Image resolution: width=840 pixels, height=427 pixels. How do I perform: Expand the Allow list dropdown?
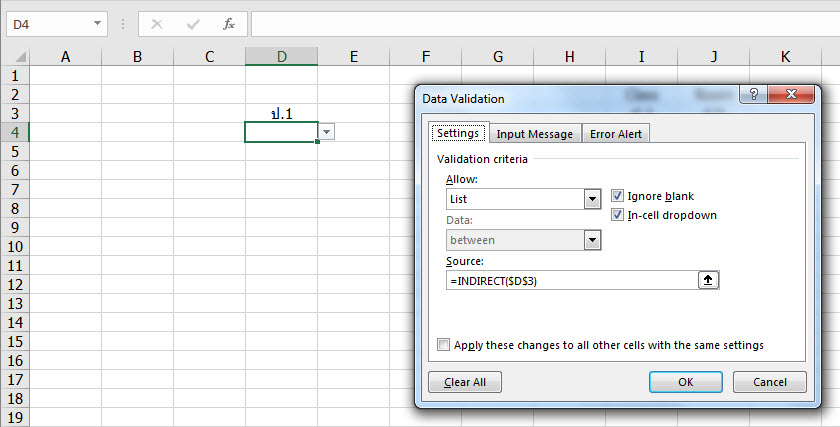[x=591, y=199]
